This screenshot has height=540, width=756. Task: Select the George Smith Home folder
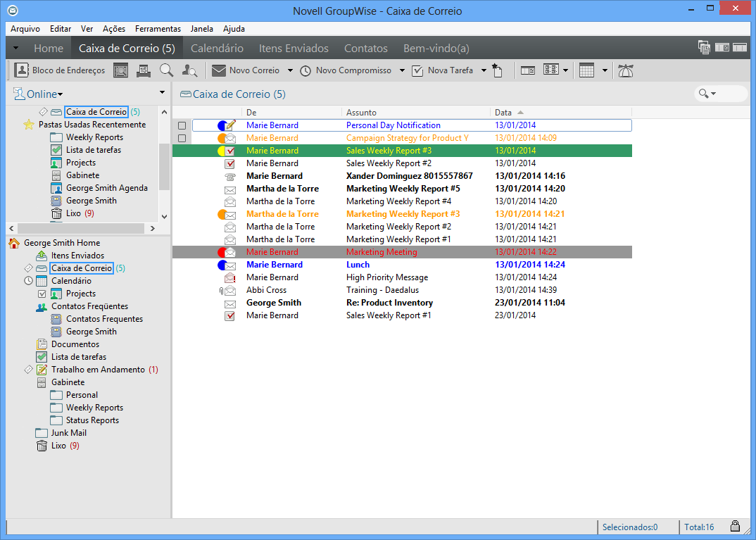pyautogui.click(x=62, y=242)
